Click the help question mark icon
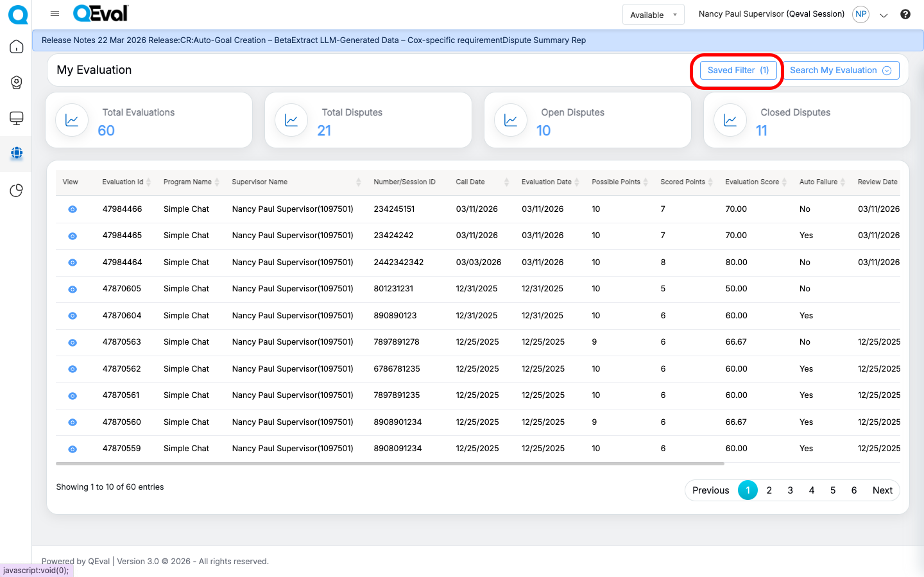 click(x=905, y=14)
